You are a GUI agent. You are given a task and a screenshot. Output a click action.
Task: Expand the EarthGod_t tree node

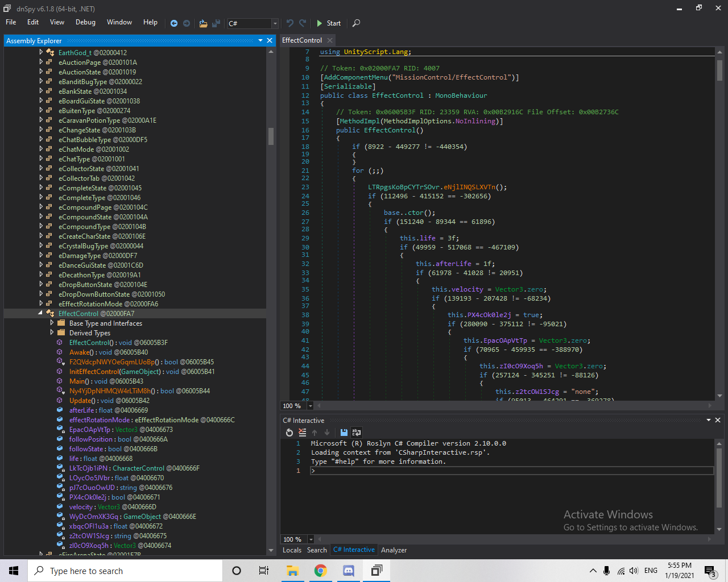pos(41,52)
